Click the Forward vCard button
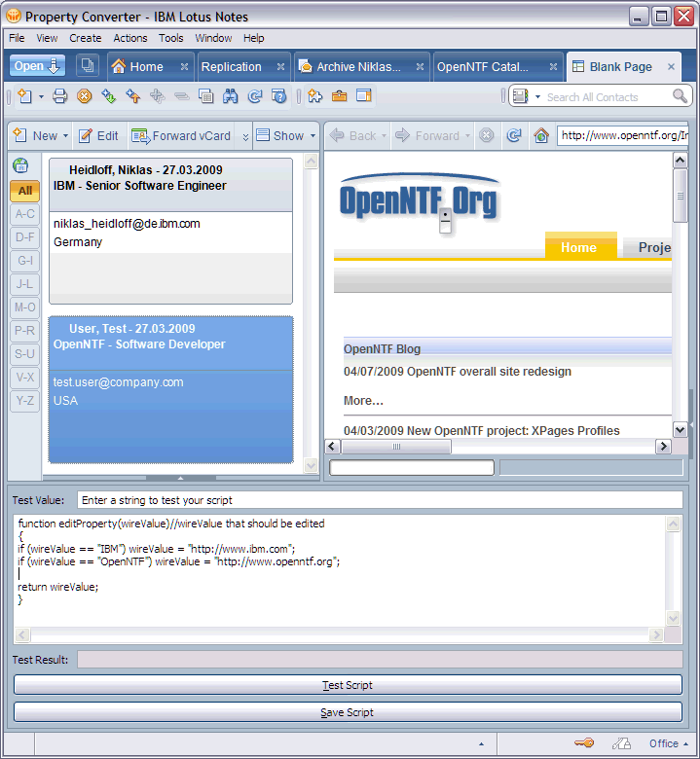 (x=182, y=136)
